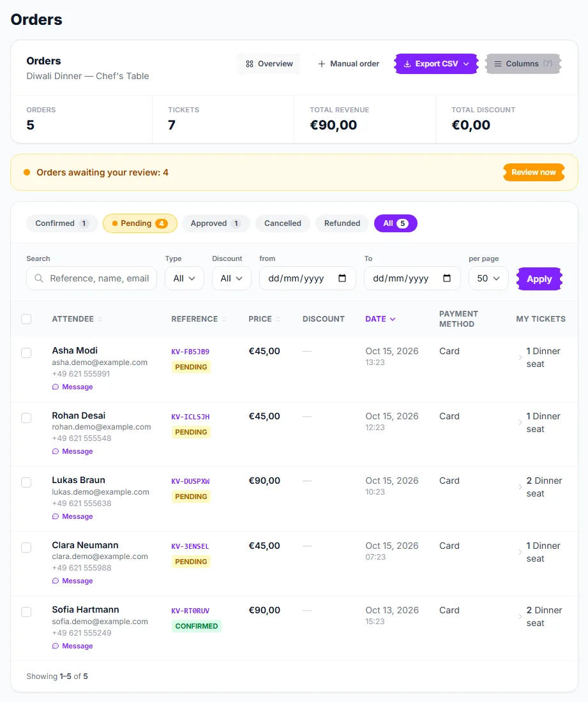Click the speech bubble icon for Clara Neumann
The image size is (588, 702).
click(56, 581)
